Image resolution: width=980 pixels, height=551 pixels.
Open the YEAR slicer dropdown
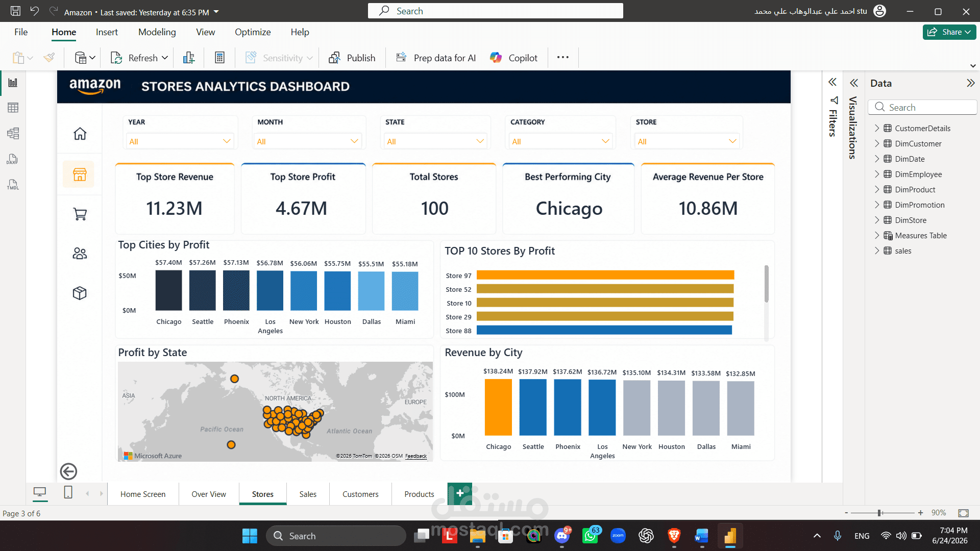[x=180, y=141]
